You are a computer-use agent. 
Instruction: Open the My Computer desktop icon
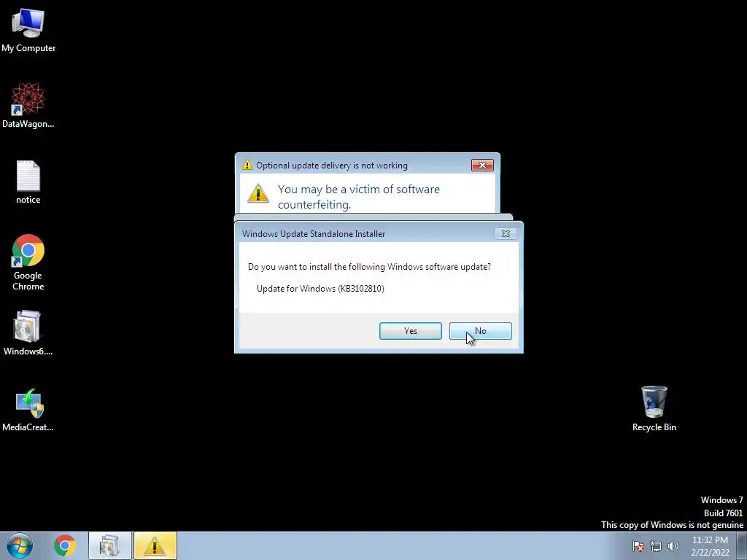[28, 30]
